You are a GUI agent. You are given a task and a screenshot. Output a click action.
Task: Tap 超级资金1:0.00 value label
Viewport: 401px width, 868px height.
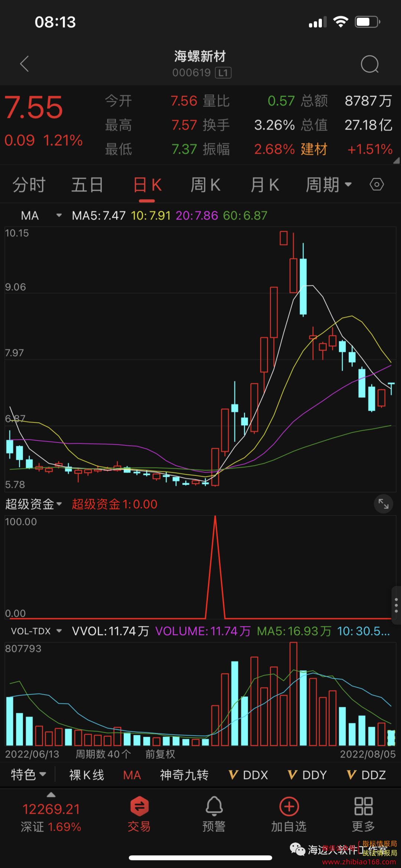coord(114,504)
